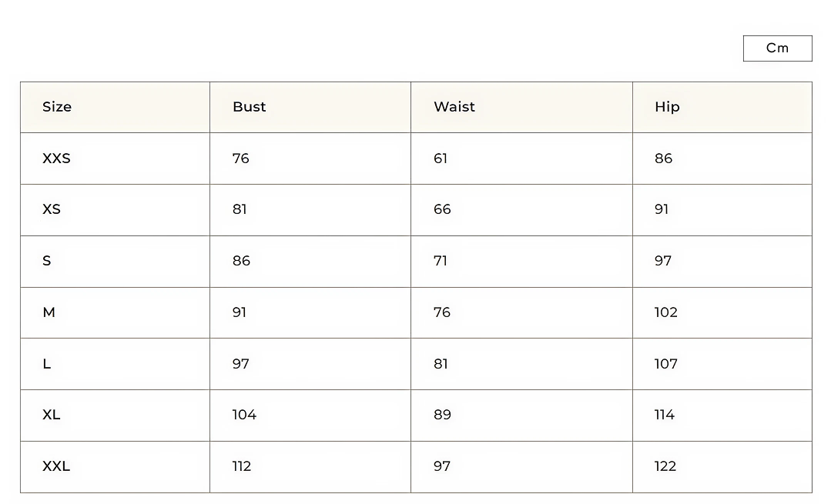Click the Cm unit button
Viewport: 831px width, 504px height.
coord(777,48)
